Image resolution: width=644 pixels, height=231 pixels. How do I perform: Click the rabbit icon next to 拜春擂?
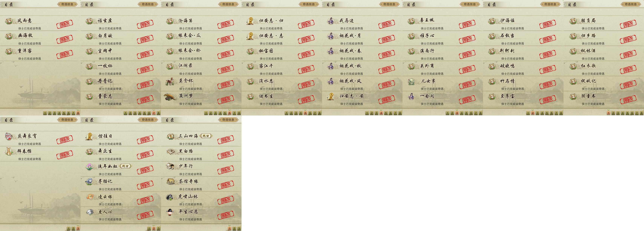tap(9, 151)
